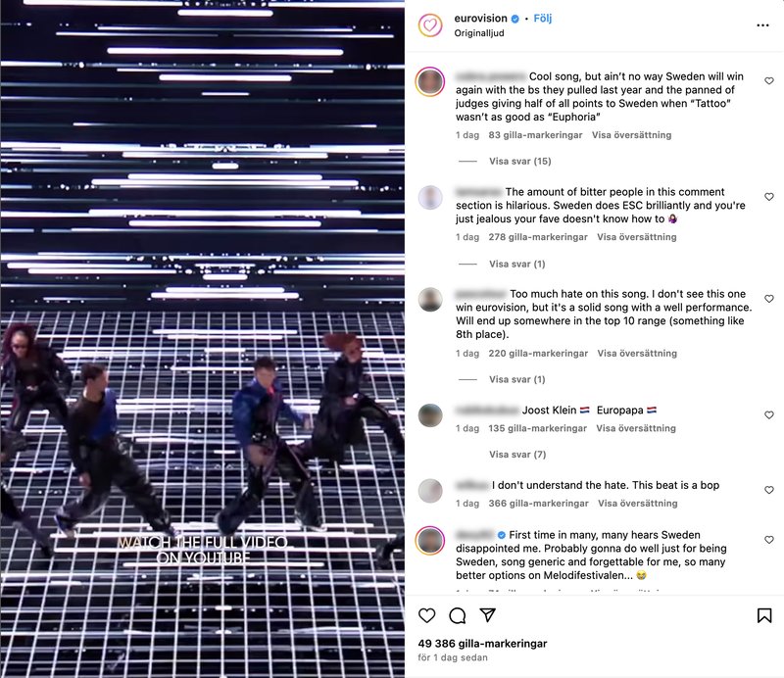Screen dimensions: 784x678
Task: Click the eurovision profile avatar
Action: click(x=430, y=25)
